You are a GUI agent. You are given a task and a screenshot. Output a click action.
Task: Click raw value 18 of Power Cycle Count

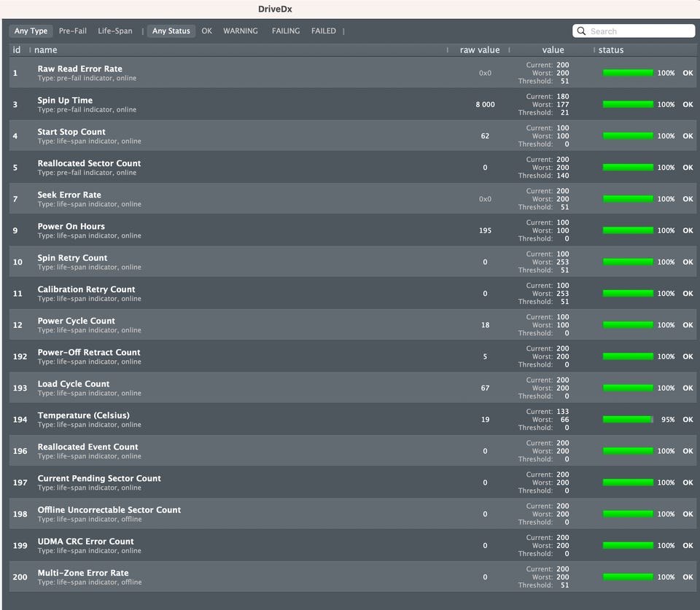point(485,325)
